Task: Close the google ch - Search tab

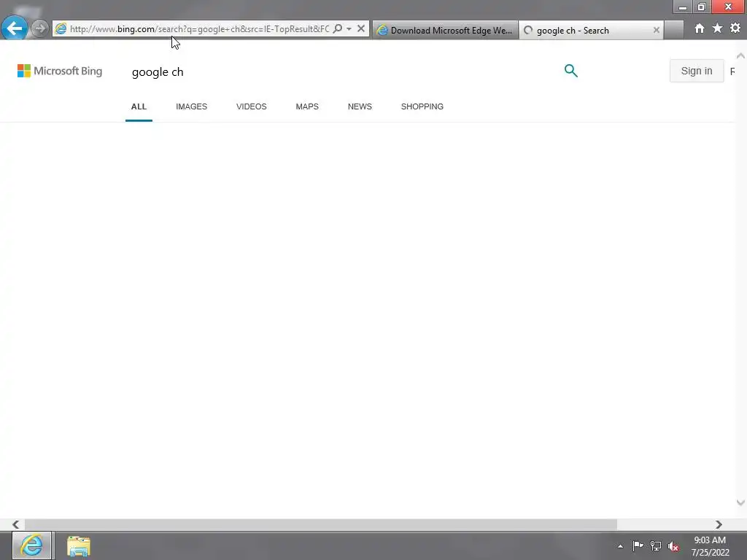Action: [x=656, y=30]
